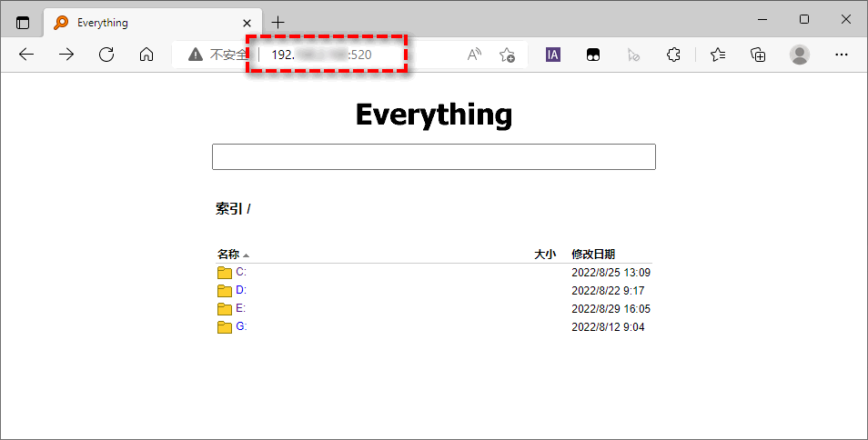Click the Everything search box

434,157
